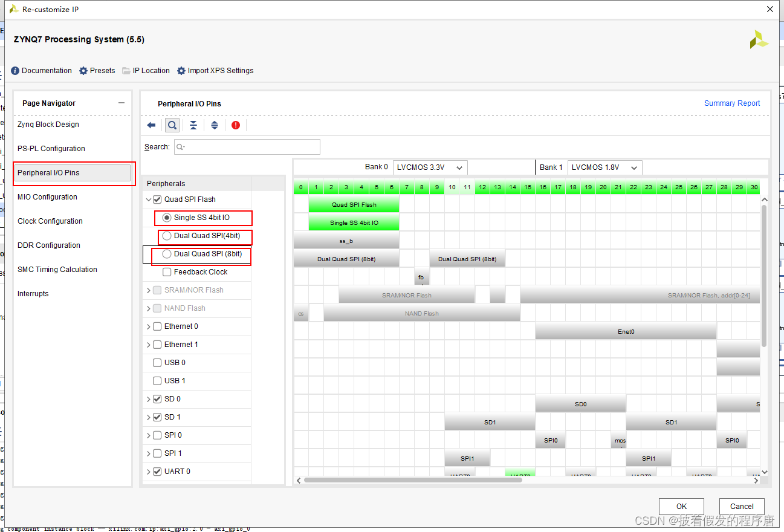This screenshot has height=532, width=784.
Task: Open DDR Configuration page
Action: (x=49, y=245)
